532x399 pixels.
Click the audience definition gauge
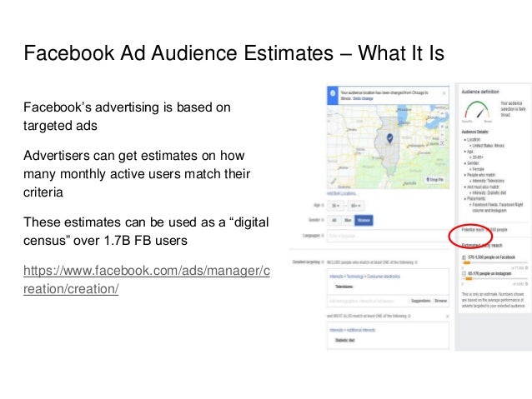pyautogui.click(x=477, y=111)
